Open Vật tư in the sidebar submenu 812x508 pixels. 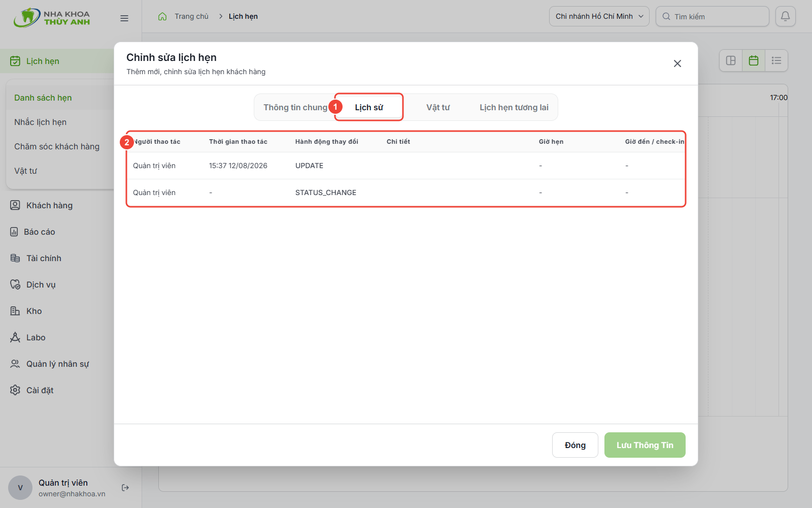(26, 171)
